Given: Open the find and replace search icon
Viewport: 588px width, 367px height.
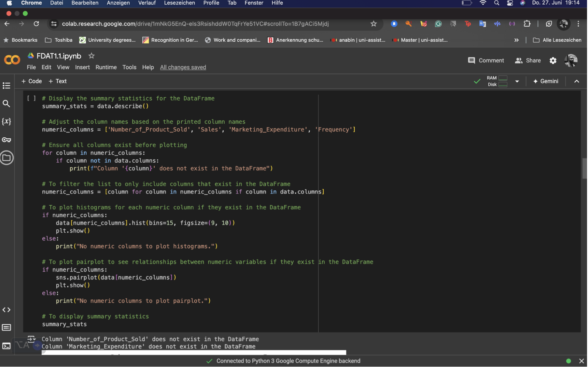Looking at the screenshot, I should 6,104.
